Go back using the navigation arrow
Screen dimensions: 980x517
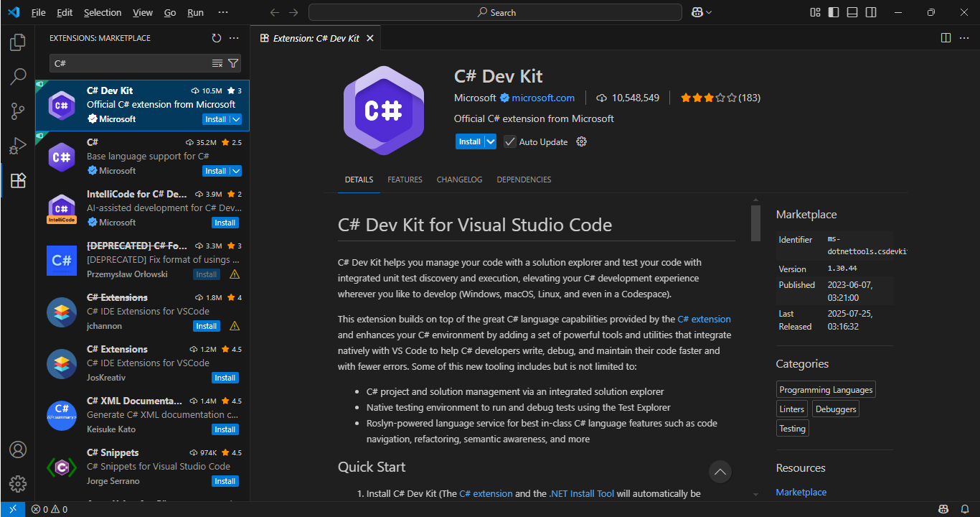click(274, 12)
